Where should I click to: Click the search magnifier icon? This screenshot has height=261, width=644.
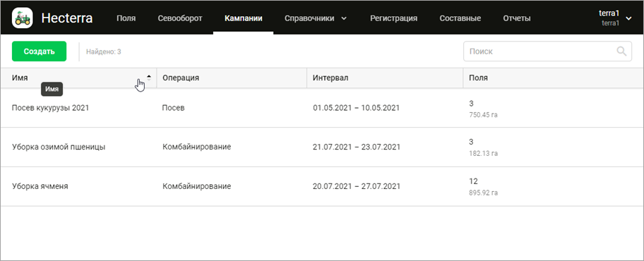pyautogui.click(x=622, y=51)
